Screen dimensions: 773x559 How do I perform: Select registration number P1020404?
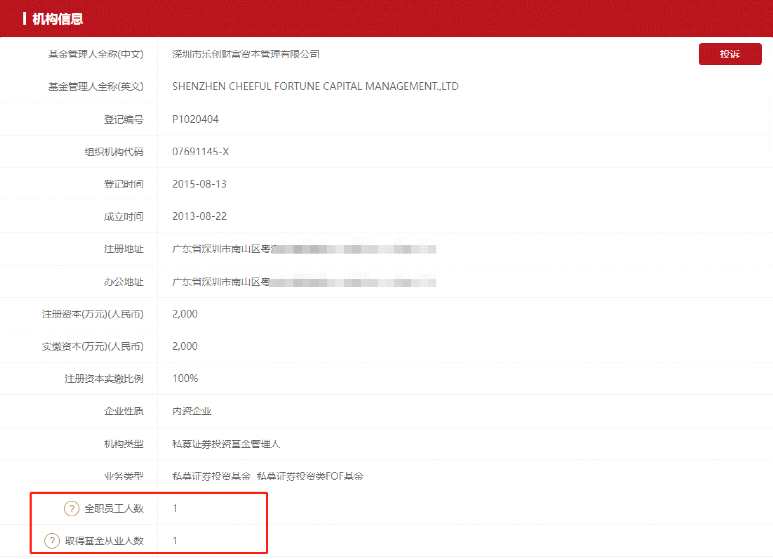click(195, 119)
